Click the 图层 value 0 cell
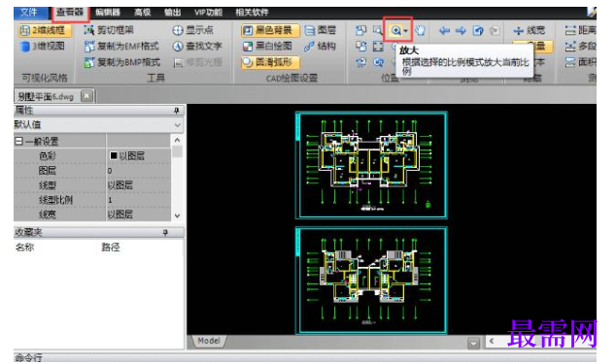 (138, 171)
